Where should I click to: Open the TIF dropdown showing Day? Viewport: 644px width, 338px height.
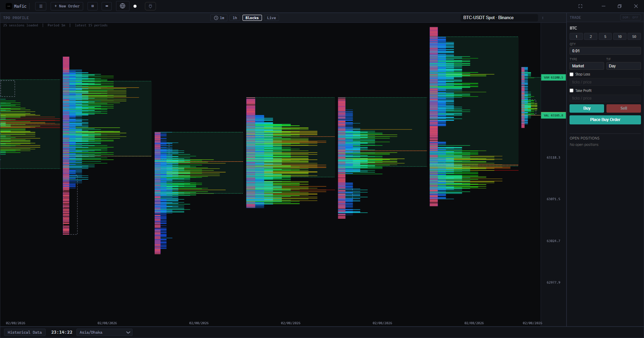coord(624,66)
